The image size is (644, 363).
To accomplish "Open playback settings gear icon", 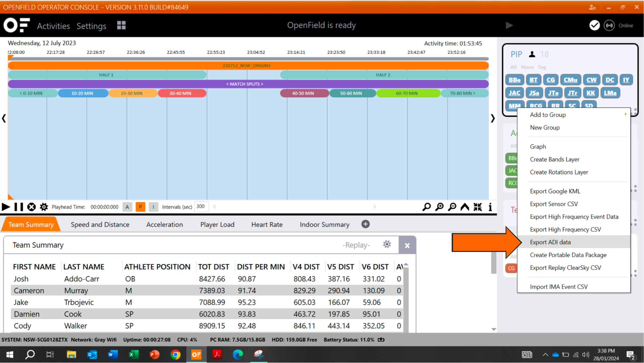I will click(x=44, y=207).
